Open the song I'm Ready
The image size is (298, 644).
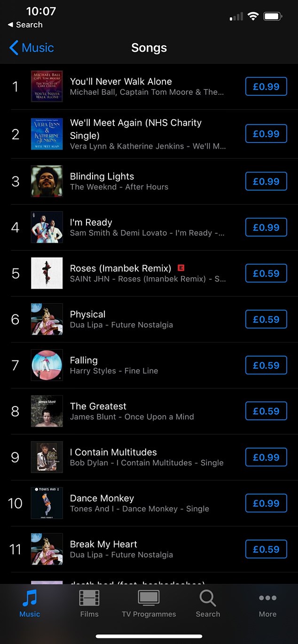coord(91,222)
